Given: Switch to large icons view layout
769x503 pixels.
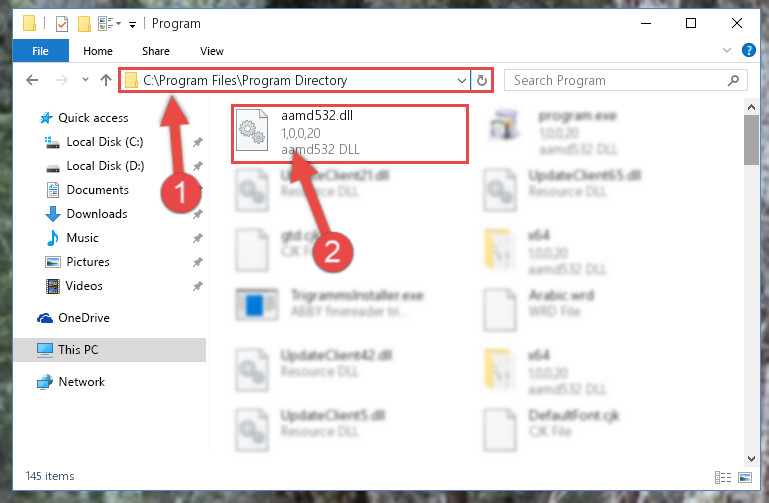Looking at the screenshot, I should coord(744,477).
